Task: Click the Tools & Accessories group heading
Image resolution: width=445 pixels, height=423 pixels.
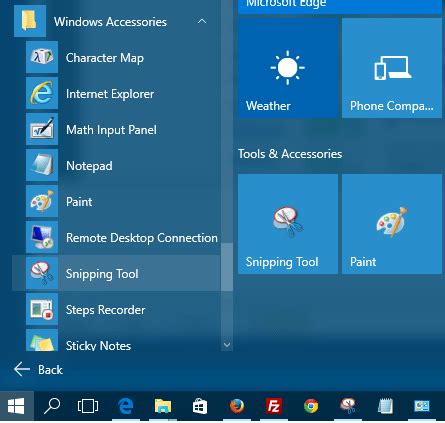Action: 290,154
